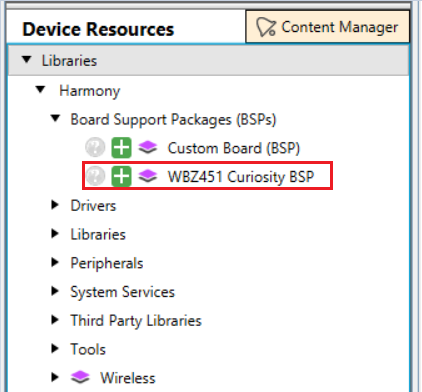Click the Content Manager bell icon

(x=266, y=27)
